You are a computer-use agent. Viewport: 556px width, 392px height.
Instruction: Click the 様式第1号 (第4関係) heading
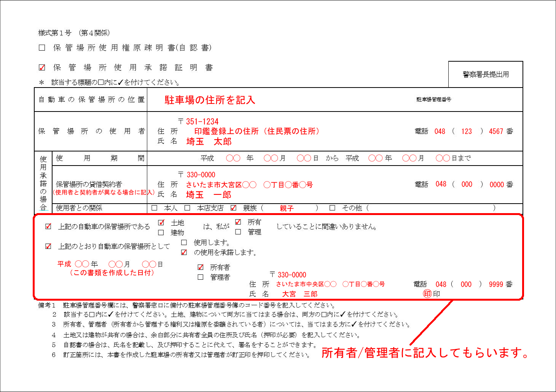74,33
